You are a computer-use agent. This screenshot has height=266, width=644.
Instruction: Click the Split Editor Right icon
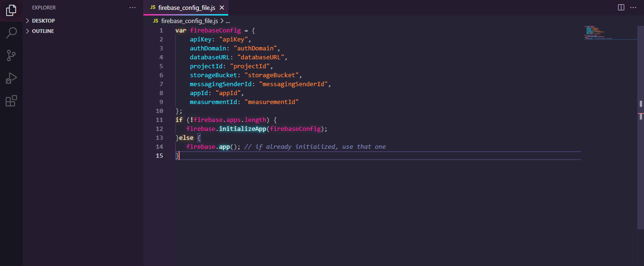(x=621, y=8)
